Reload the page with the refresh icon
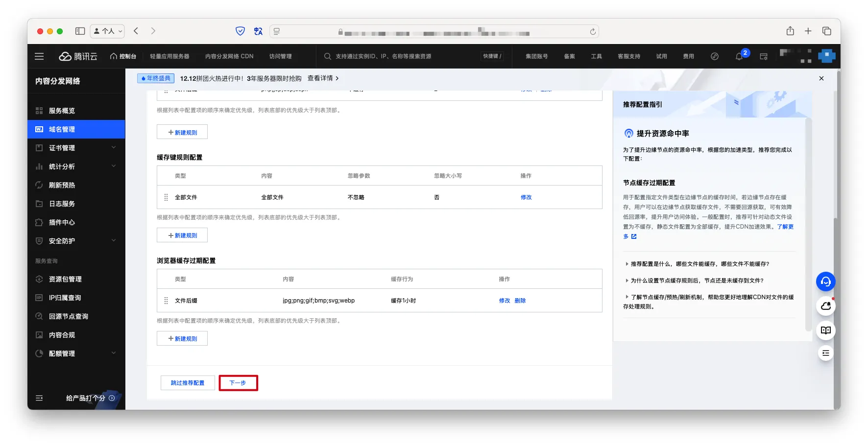The width and height of the screenshot is (868, 446). pyautogui.click(x=593, y=32)
